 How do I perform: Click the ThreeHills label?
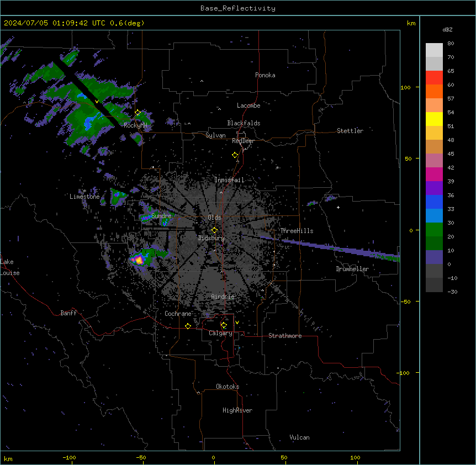(297, 231)
